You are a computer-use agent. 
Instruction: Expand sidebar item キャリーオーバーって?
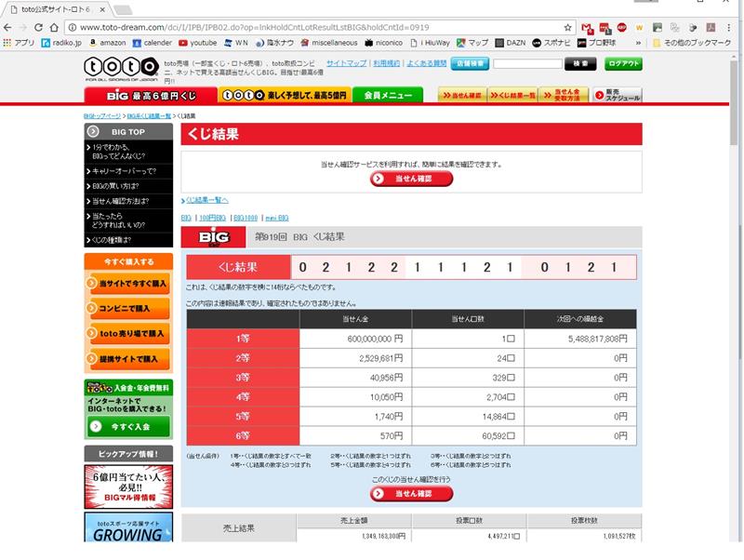point(128,171)
